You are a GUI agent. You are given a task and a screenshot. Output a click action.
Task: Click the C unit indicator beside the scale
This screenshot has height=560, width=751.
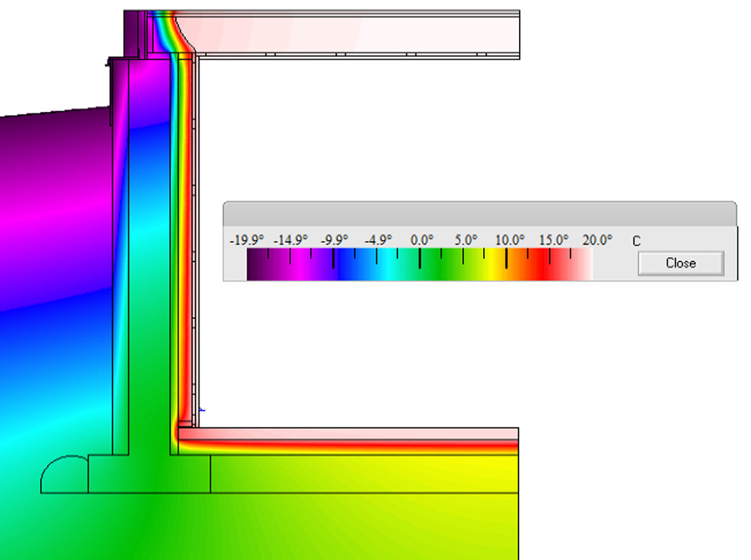pyautogui.click(x=636, y=240)
